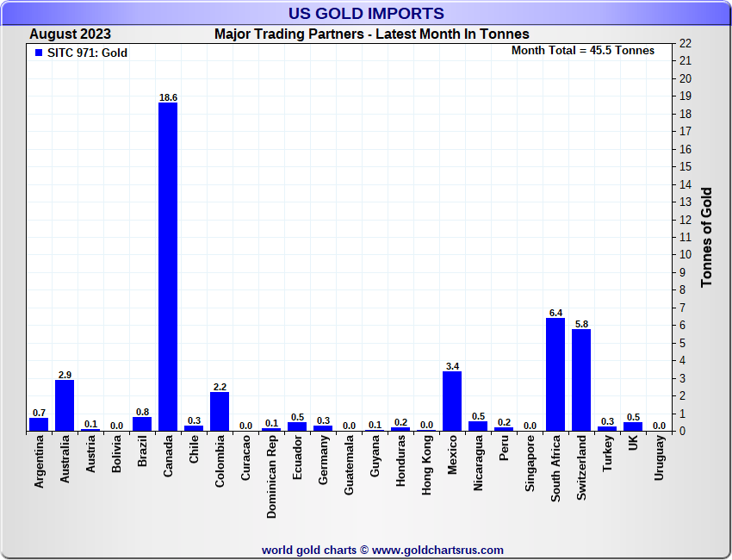Click the 0.1 value above Austria
Screen dimensions: 732x560
[x=90, y=424]
